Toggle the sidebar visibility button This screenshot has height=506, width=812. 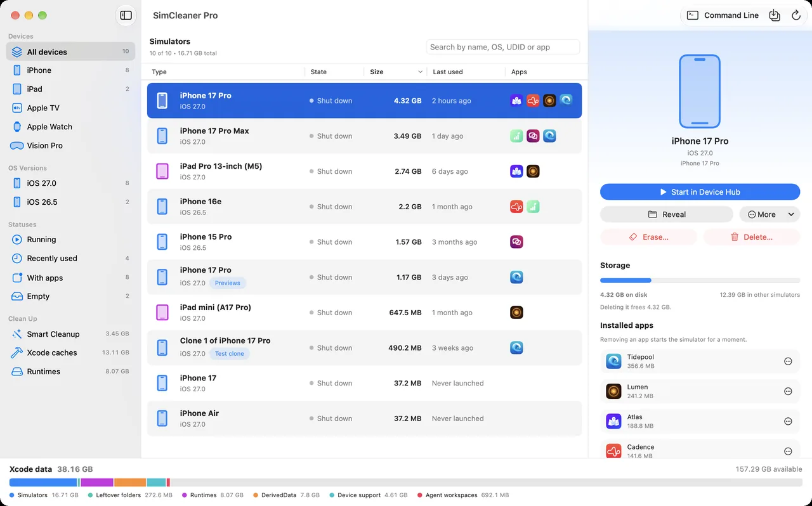[x=126, y=15]
